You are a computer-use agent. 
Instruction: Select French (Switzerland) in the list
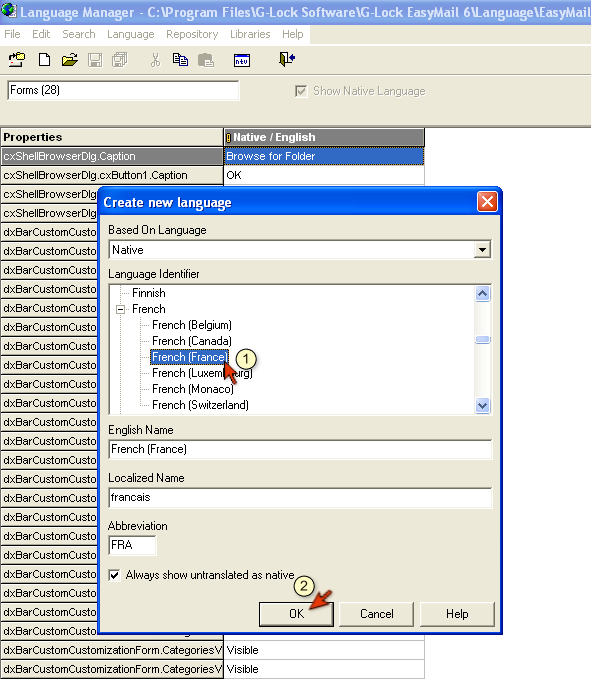[200, 405]
